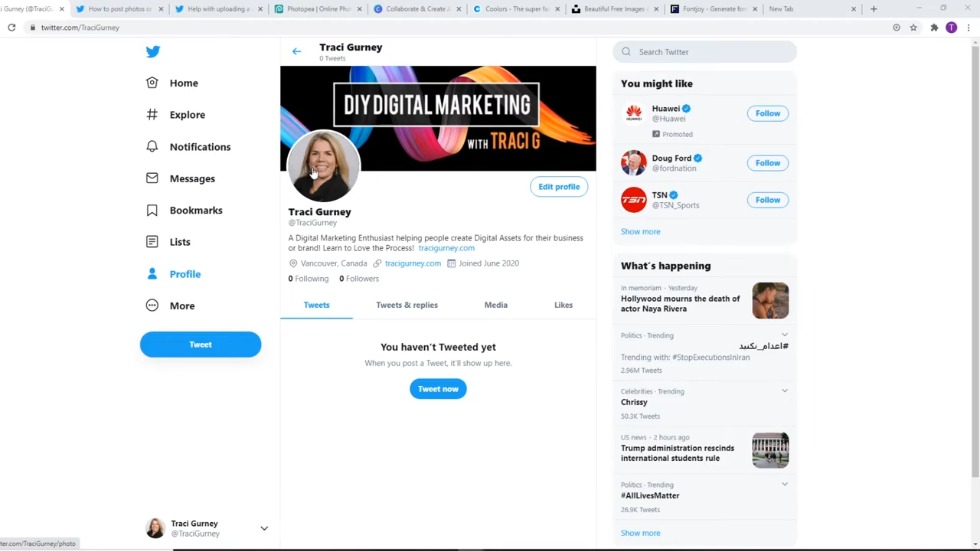Show more under You might like
This screenshot has width=980, height=551.
tap(641, 231)
